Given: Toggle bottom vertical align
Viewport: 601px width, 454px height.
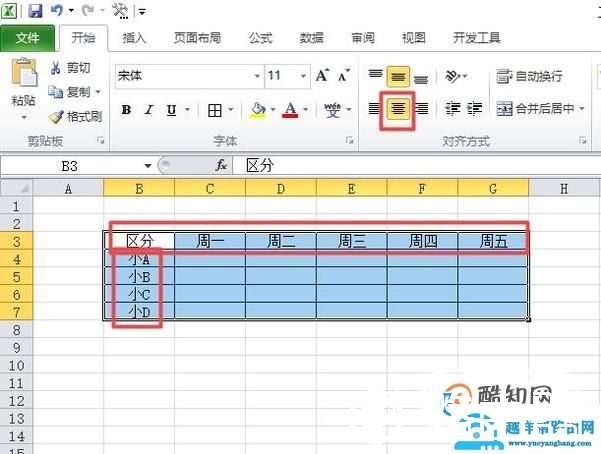Looking at the screenshot, I should tap(421, 79).
